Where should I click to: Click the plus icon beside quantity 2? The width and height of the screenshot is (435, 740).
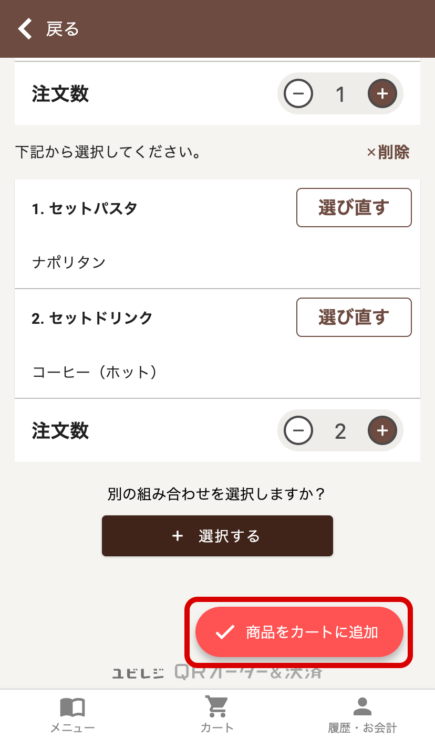[382, 430]
